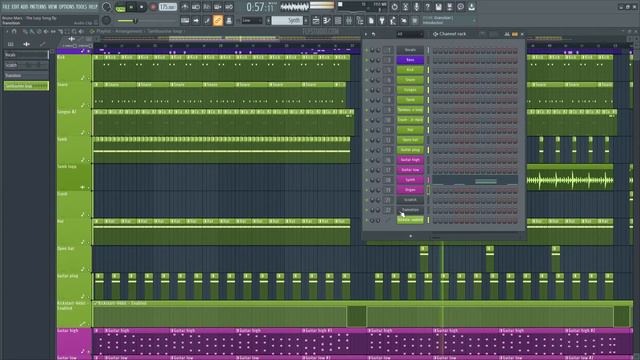The height and width of the screenshot is (360, 640).
Task: Click the add channel plus button
Action: (410, 236)
